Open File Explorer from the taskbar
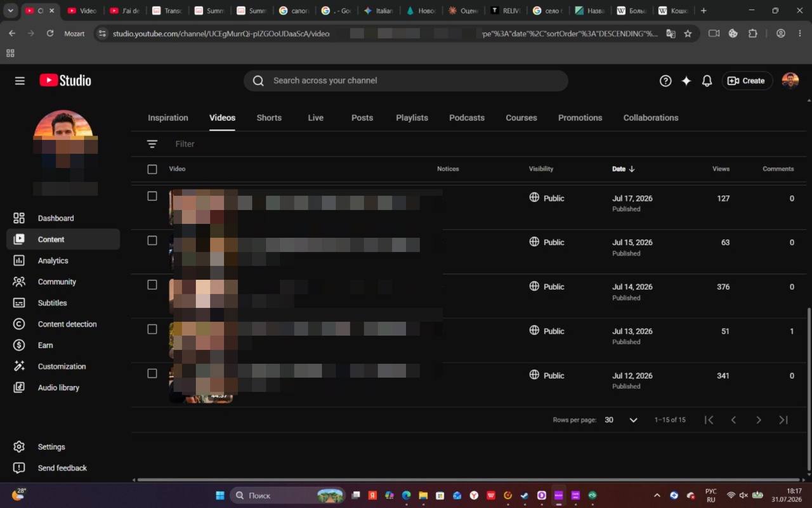Image resolution: width=812 pixels, height=508 pixels. [x=423, y=495]
